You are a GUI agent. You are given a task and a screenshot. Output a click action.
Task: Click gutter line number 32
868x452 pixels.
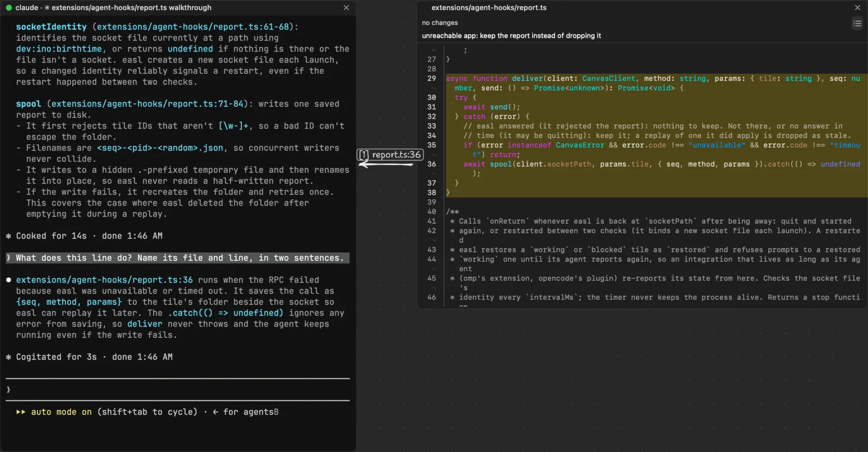(432, 116)
